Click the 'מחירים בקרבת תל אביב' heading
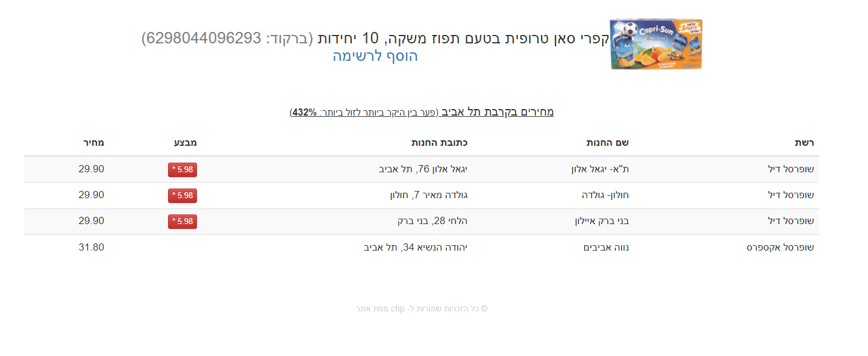This screenshot has height=356, width=868. tap(498, 112)
